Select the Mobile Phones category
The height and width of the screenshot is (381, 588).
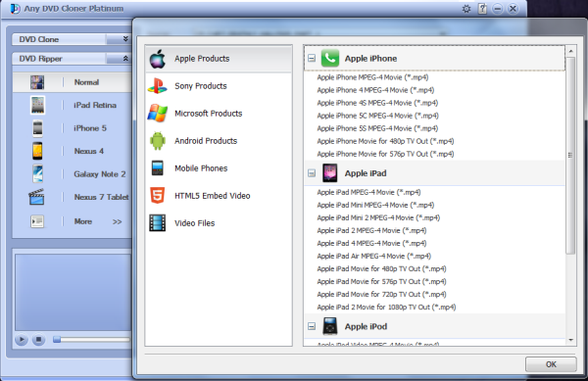tap(219, 168)
